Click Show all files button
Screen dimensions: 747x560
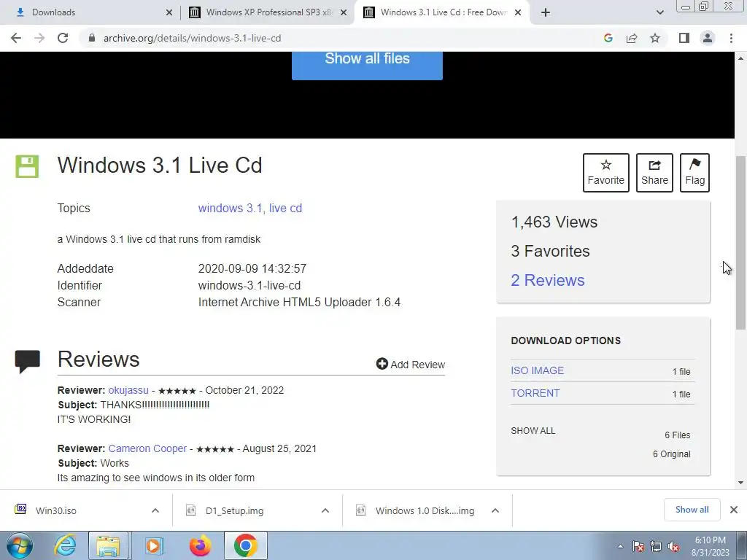tap(367, 65)
